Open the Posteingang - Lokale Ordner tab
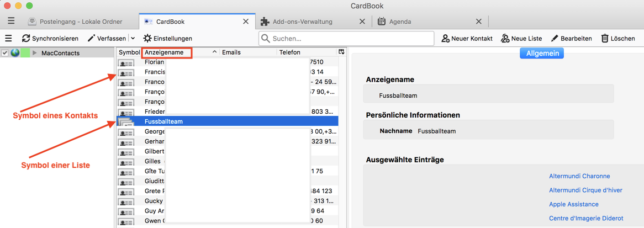Screen dimensions: 644x228 (81, 22)
